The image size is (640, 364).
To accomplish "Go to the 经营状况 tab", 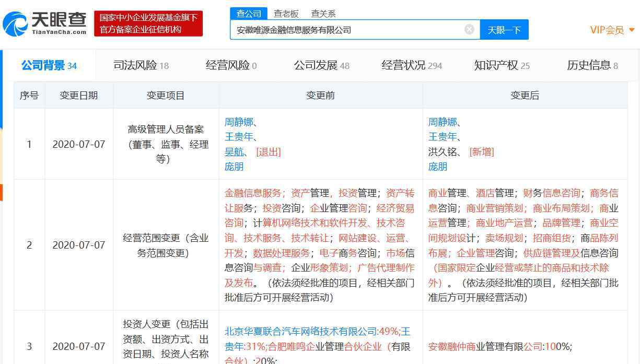I will coord(412,65).
